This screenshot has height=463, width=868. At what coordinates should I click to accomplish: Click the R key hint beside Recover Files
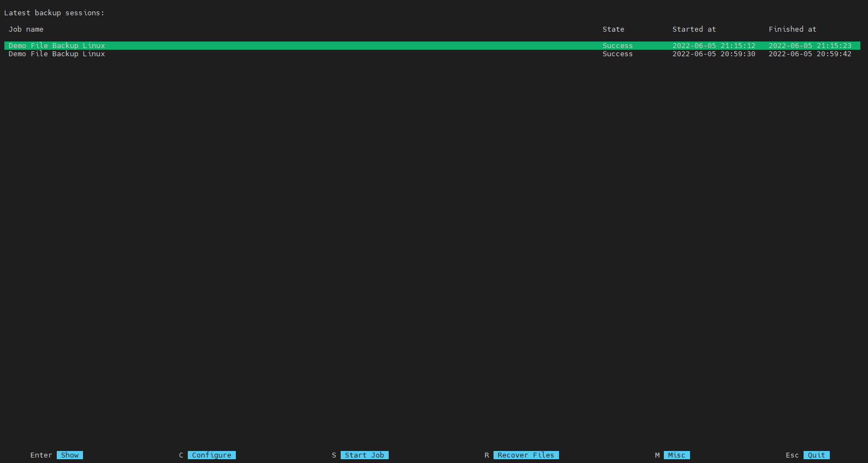(487, 455)
